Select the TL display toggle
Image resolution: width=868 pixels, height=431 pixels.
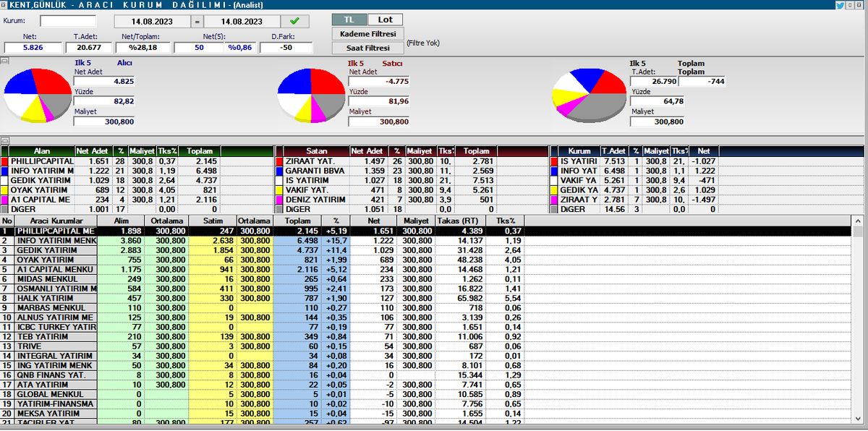click(x=349, y=20)
